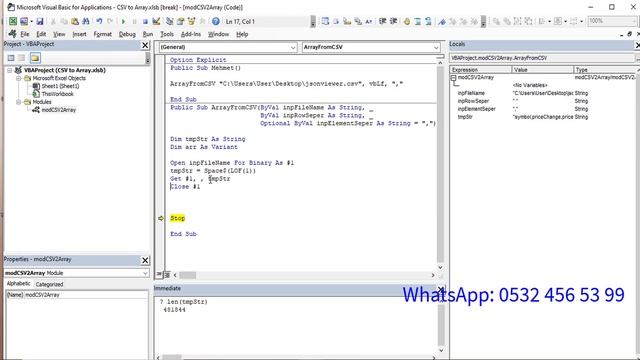Open Object Browser toolbar icon

click(191, 21)
